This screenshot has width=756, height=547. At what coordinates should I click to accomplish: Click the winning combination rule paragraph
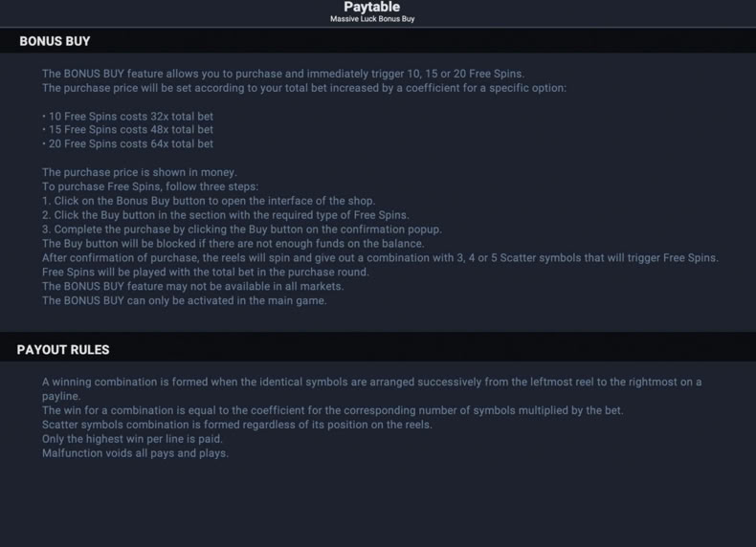pyautogui.click(x=371, y=389)
